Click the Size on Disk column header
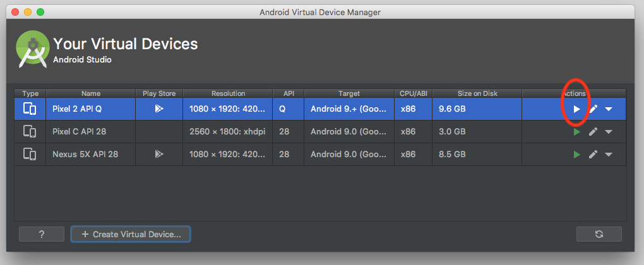The image size is (644, 265). click(477, 93)
